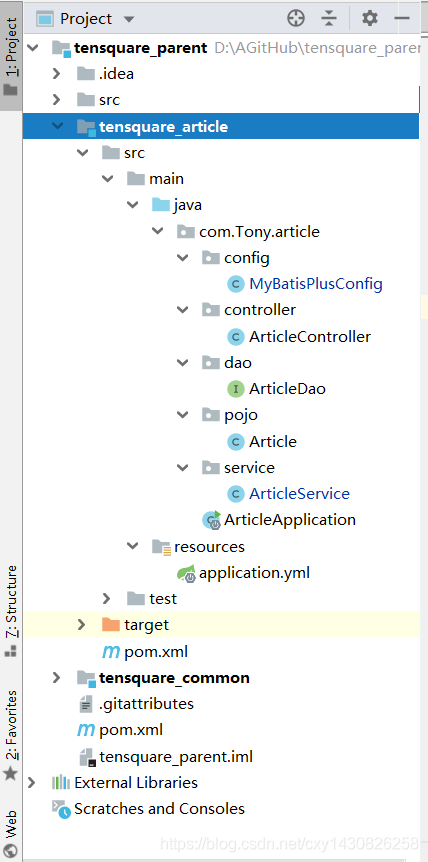Expand the test folder arrow

(107, 598)
